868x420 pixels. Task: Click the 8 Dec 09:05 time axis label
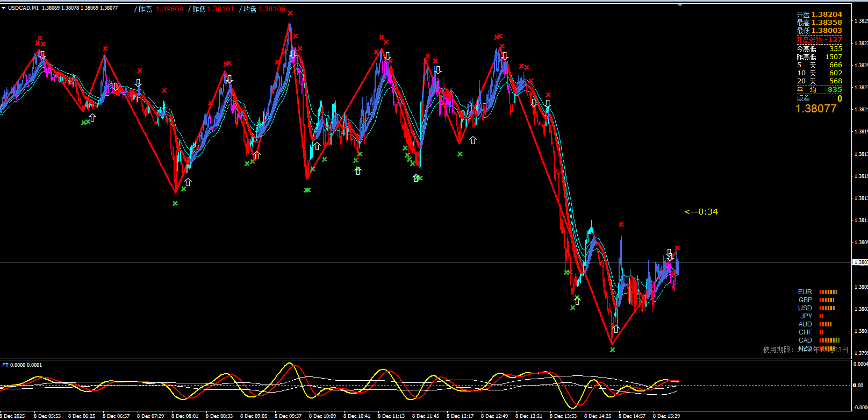pyautogui.click(x=254, y=416)
